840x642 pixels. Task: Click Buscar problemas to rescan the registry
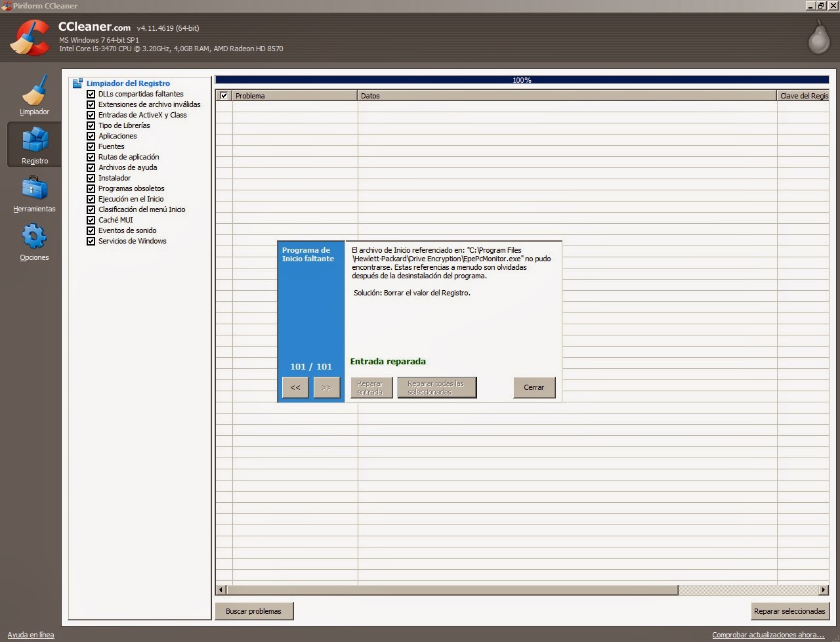point(254,611)
